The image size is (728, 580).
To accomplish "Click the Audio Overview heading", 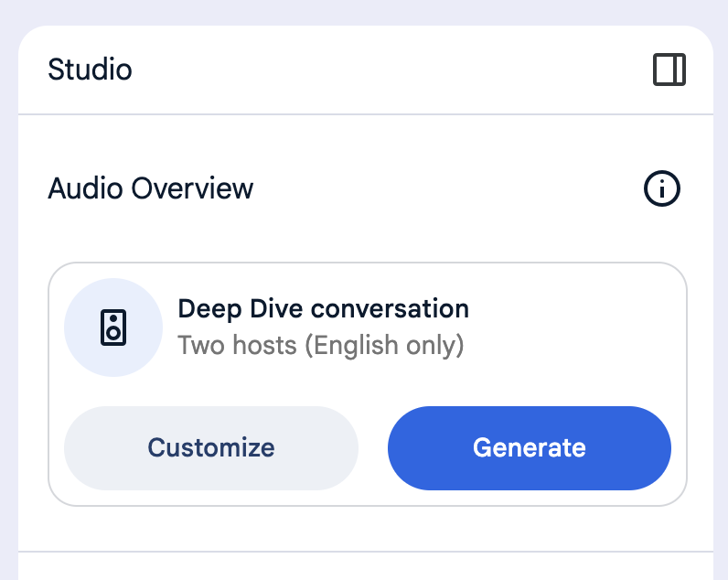I will click(x=150, y=188).
